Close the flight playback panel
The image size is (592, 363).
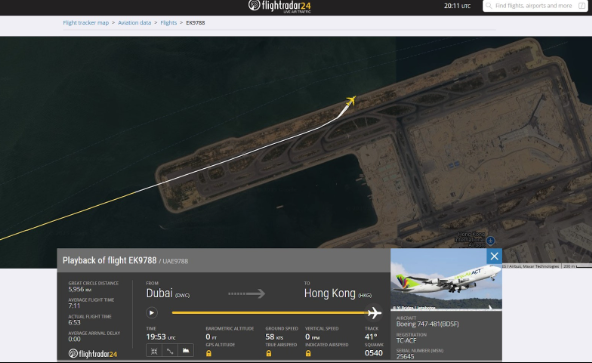tap(494, 256)
